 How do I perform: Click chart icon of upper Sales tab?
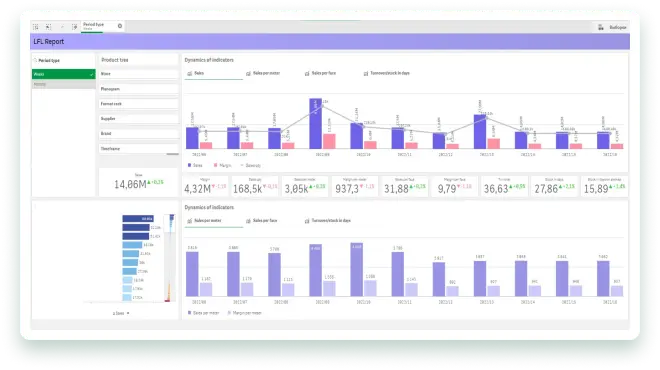(x=190, y=73)
